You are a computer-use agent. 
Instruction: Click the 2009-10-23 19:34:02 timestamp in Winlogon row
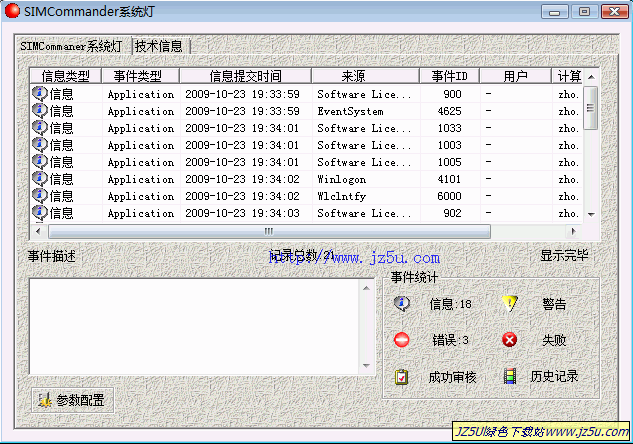tap(242, 179)
